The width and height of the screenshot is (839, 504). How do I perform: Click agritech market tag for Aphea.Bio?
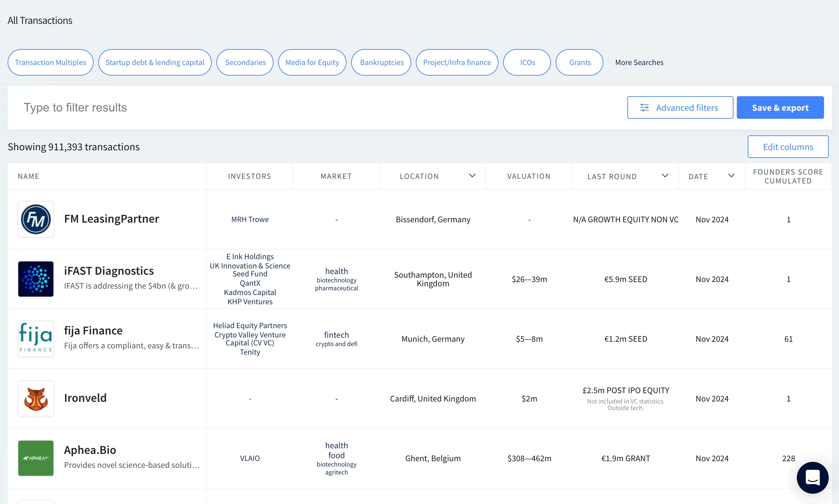coord(337,472)
